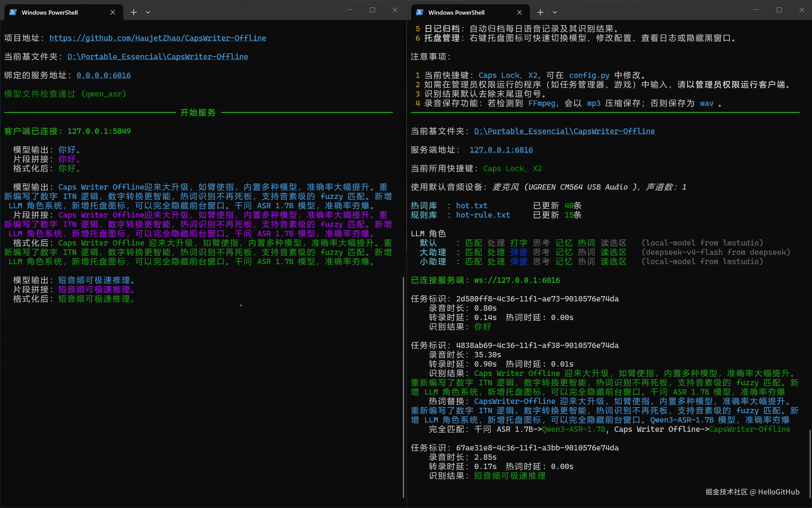The width and height of the screenshot is (812, 508).
Task: Click ws://127.0.0.1:6016 connected server text
Action: coord(517,280)
